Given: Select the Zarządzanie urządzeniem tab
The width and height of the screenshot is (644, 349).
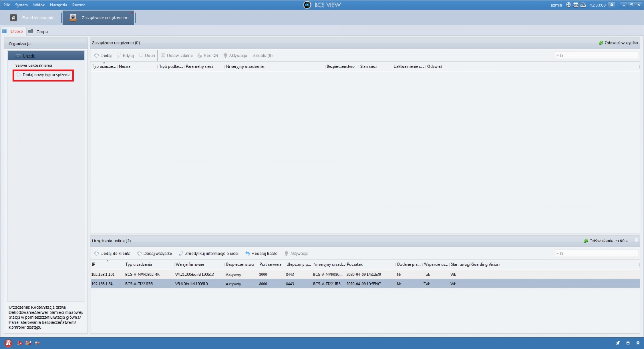Looking at the screenshot, I should 99,18.
